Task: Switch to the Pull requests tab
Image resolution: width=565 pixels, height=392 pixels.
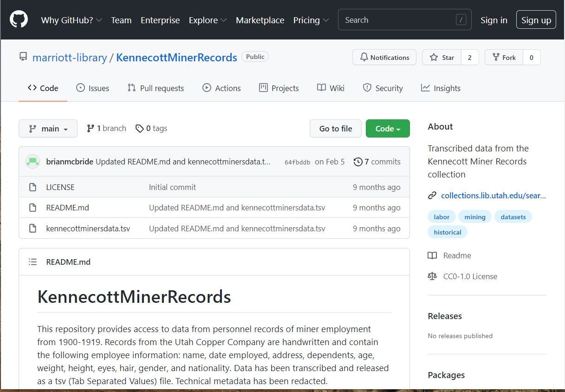Action: (156, 88)
